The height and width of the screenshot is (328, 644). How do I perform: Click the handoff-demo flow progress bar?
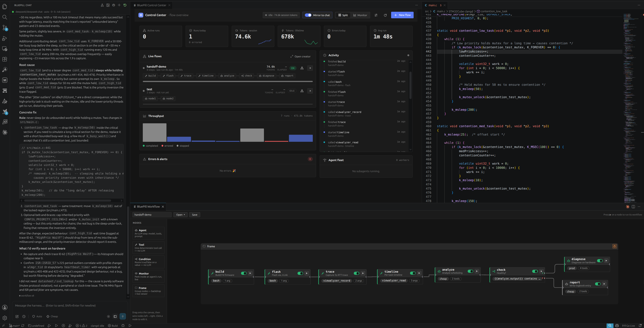(x=228, y=81)
